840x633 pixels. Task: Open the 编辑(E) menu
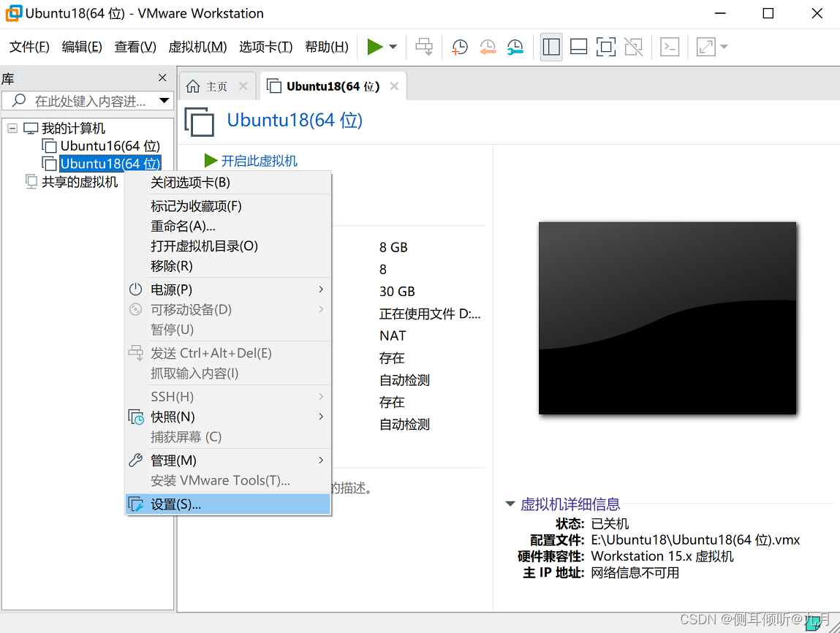coord(81,47)
